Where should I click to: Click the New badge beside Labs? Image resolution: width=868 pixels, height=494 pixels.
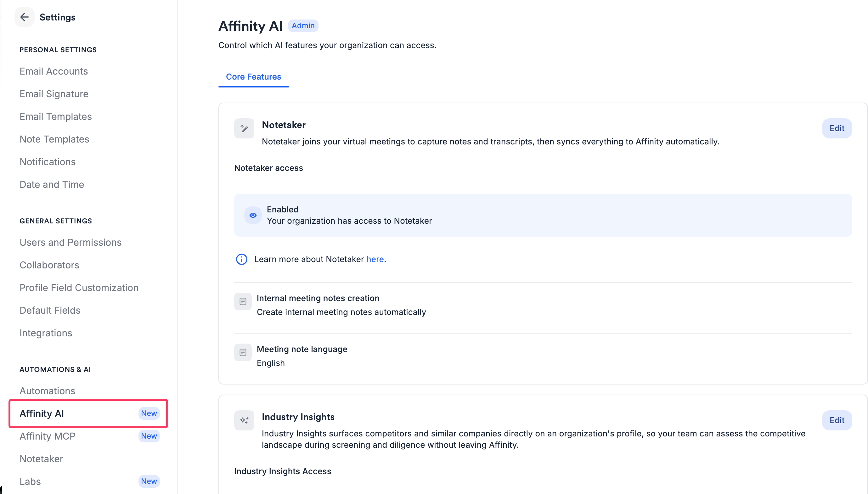click(149, 481)
